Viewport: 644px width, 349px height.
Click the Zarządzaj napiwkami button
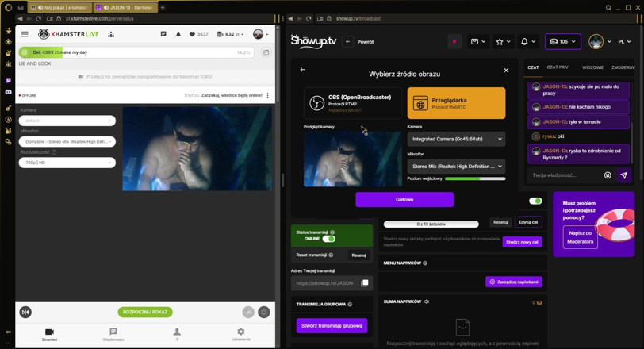tap(514, 282)
